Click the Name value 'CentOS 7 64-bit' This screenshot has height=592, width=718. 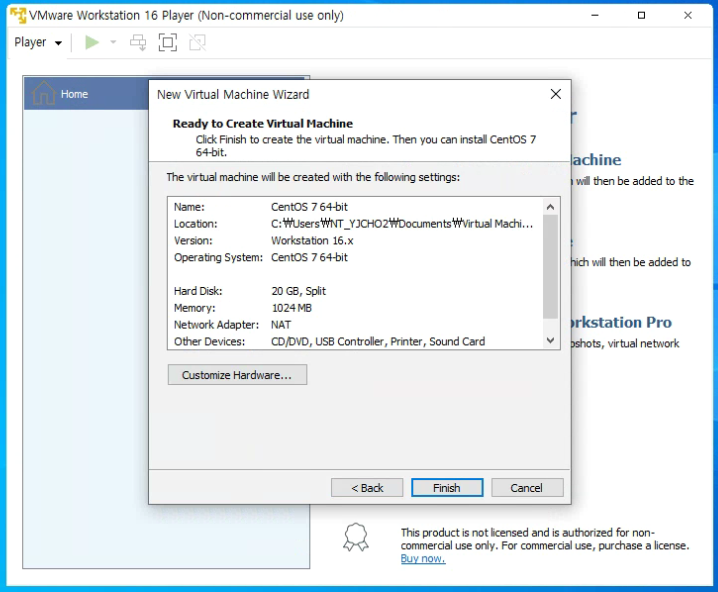pos(310,207)
